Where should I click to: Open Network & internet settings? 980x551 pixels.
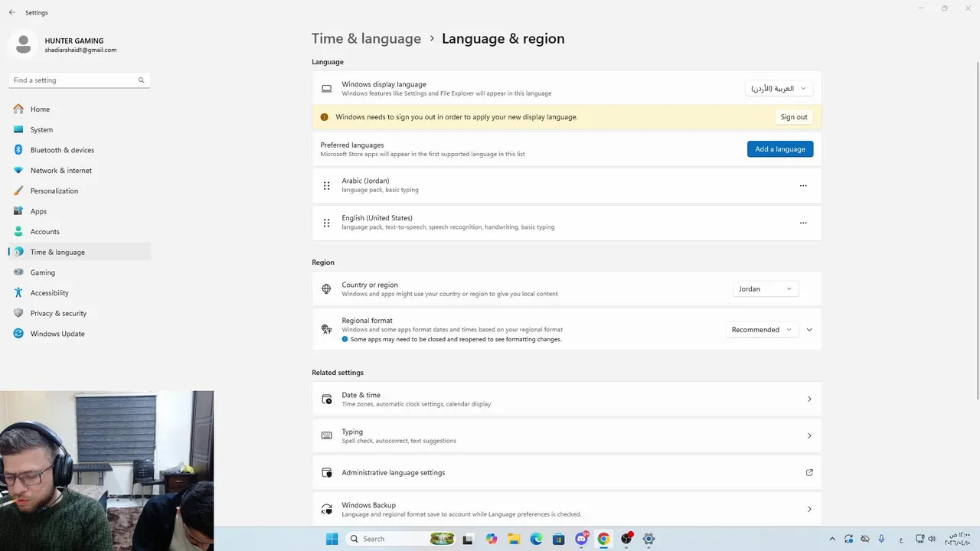click(80, 171)
